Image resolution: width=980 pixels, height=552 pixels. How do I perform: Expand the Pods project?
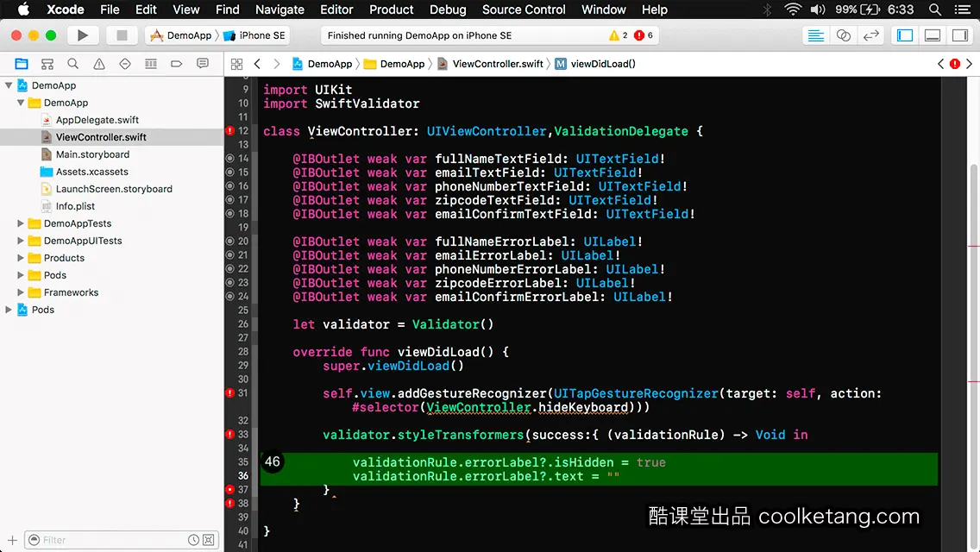tap(9, 310)
